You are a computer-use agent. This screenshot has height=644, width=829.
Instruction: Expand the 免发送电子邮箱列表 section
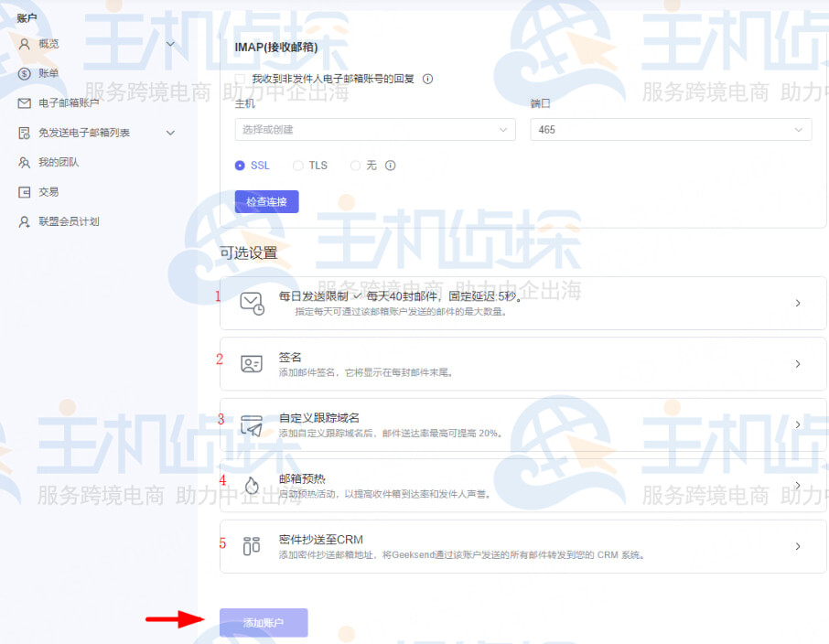pos(170,133)
